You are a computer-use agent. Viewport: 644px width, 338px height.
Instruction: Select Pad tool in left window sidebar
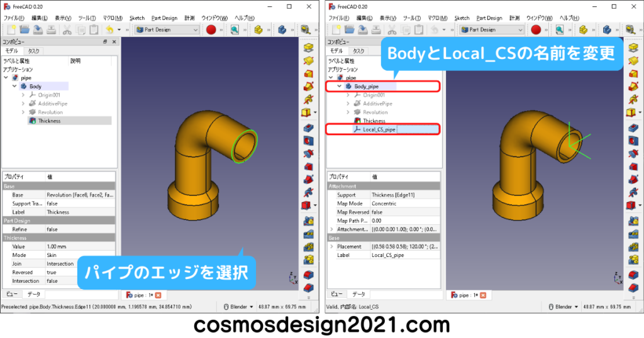click(x=308, y=48)
